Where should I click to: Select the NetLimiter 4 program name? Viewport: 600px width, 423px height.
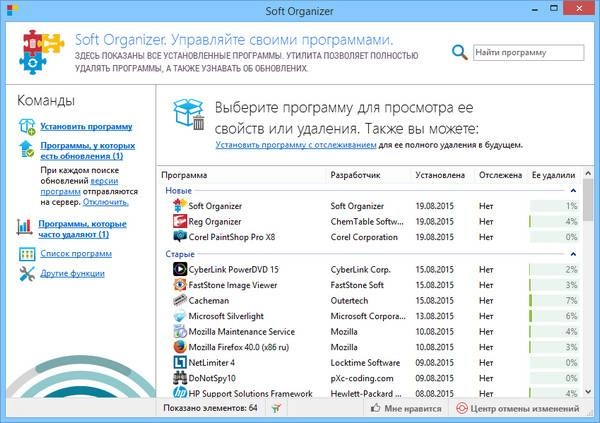212,363
